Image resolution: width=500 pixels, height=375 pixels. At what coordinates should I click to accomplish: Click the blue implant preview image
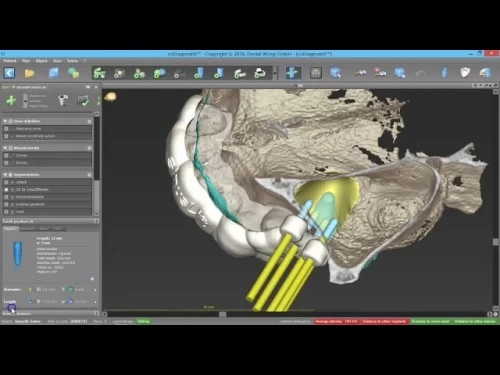[x=18, y=255]
